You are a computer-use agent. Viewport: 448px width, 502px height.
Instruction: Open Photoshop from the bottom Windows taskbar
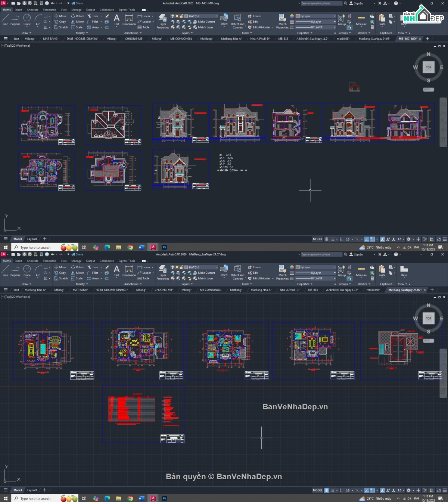point(164,498)
